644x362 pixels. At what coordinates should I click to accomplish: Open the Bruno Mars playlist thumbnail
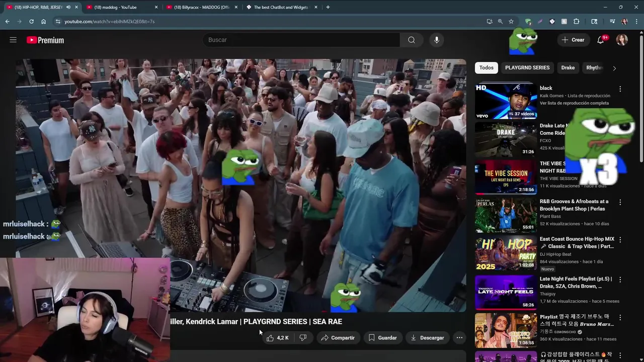pos(506,330)
